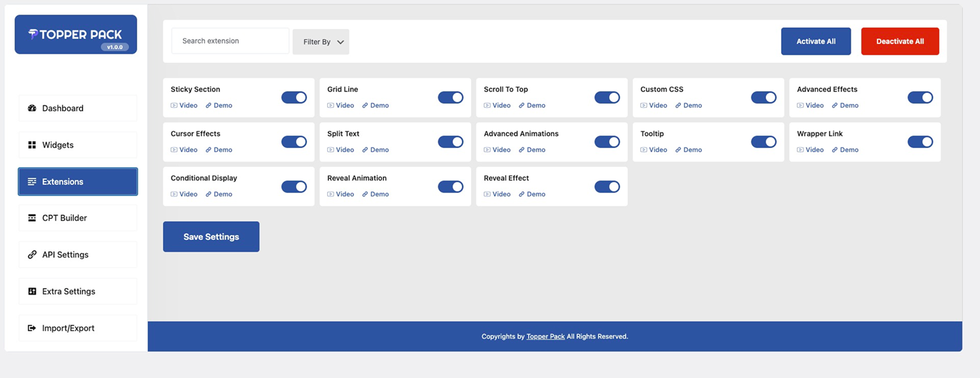Click the Widgets grid icon
This screenshot has height=378, width=980.
[32, 145]
